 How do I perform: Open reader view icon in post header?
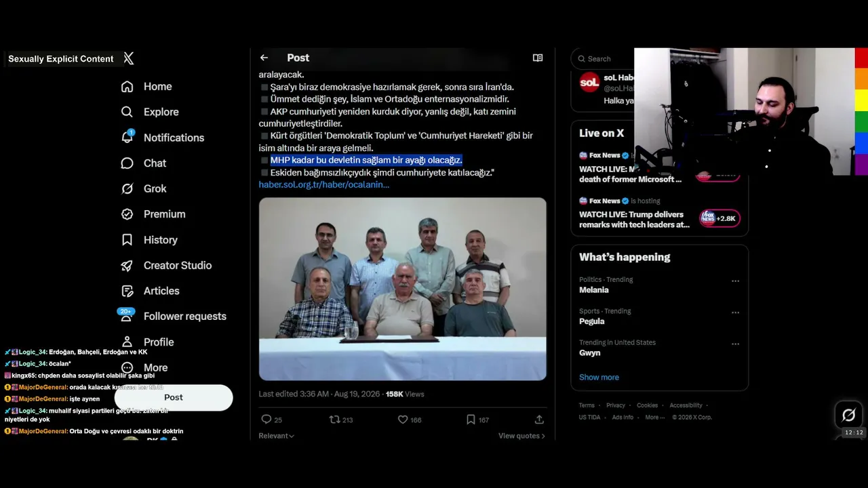(x=538, y=58)
